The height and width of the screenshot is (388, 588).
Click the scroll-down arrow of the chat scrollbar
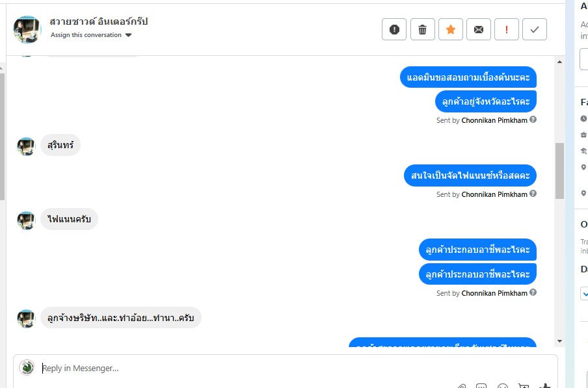(x=559, y=341)
